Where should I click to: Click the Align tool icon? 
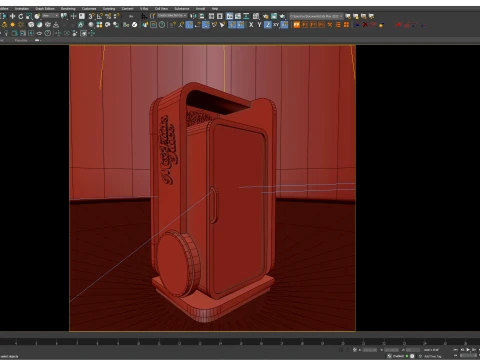(x=202, y=16)
